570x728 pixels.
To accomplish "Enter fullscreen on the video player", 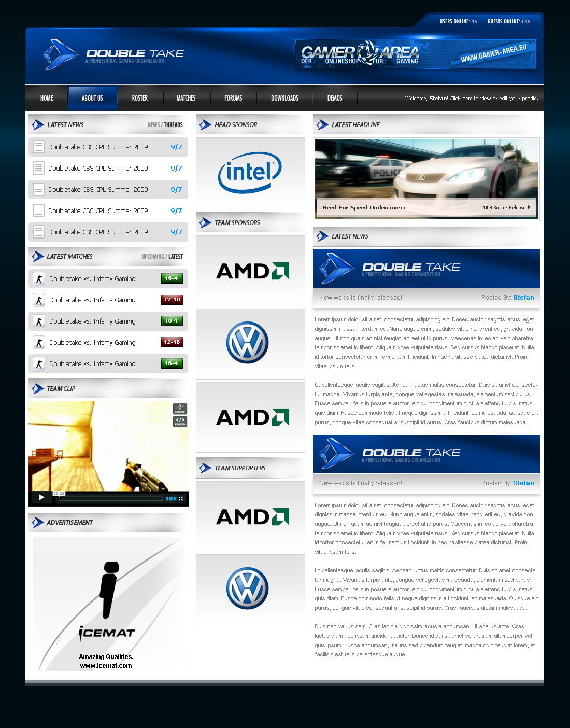I will click(x=181, y=499).
